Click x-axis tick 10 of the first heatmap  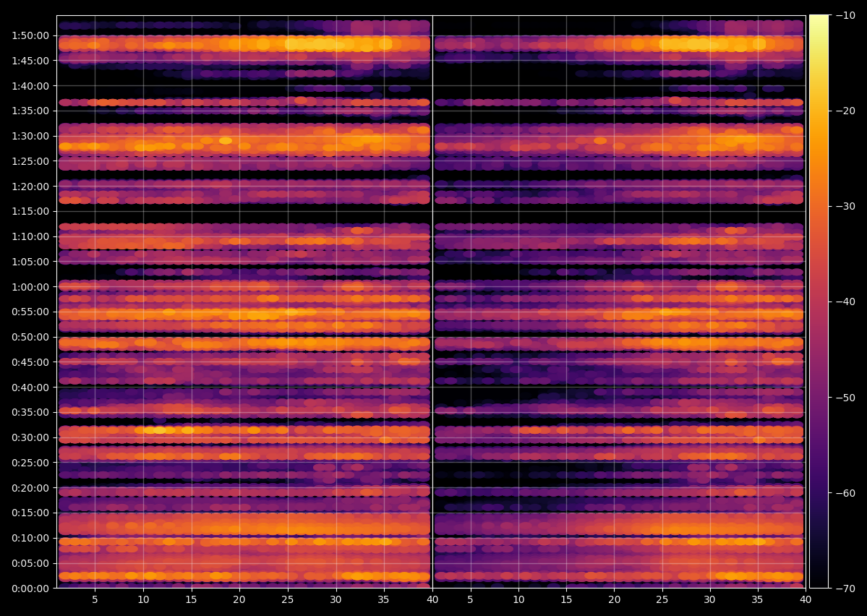143,599
